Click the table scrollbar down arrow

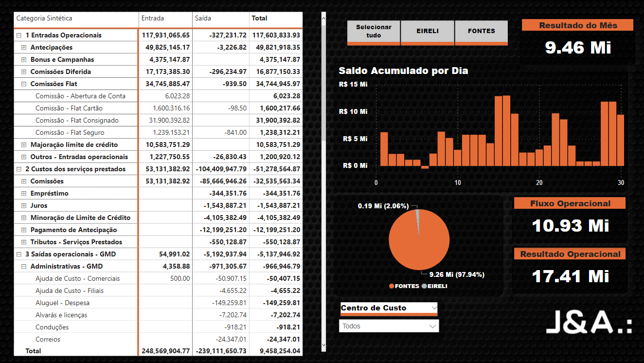click(324, 345)
